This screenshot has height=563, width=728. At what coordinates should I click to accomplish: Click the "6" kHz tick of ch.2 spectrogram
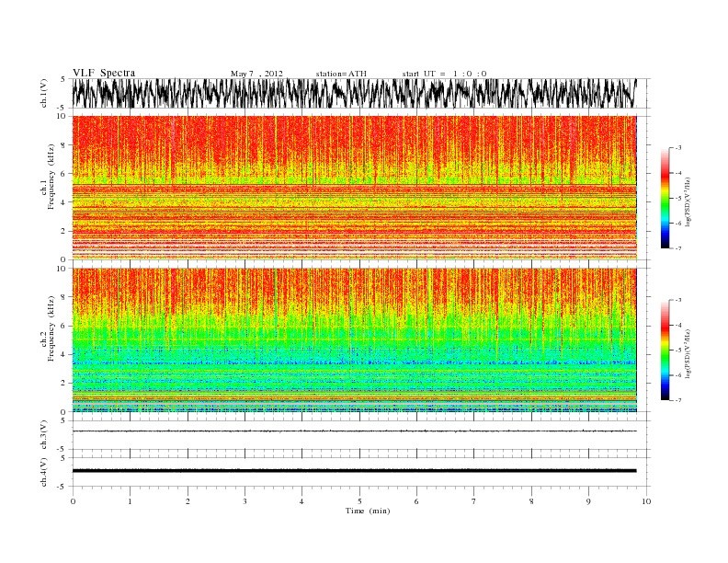pos(63,326)
